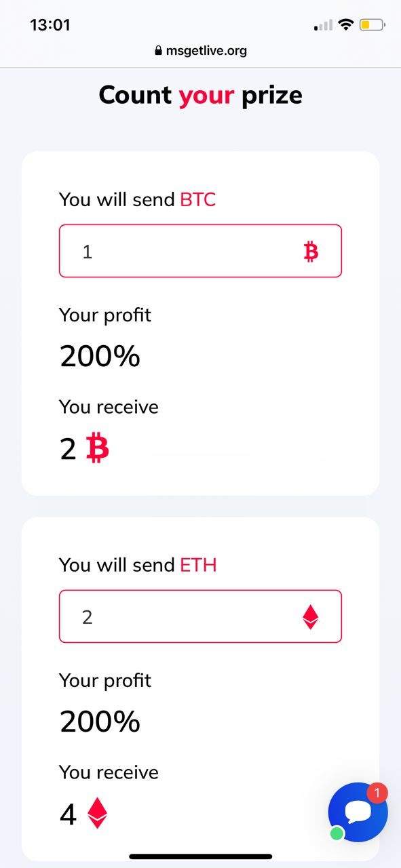Tap the home indicator bar at bottom
The width and height of the screenshot is (401, 868).
(201, 857)
